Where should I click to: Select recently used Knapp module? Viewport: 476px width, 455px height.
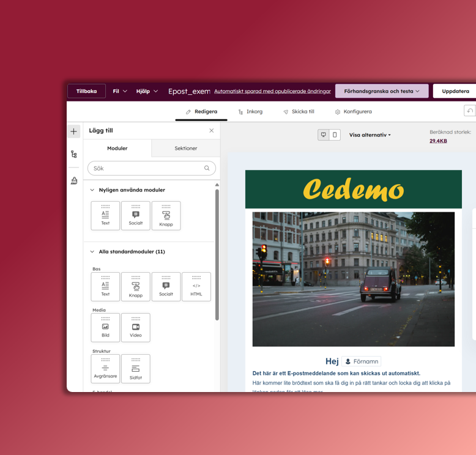click(166, 216)
